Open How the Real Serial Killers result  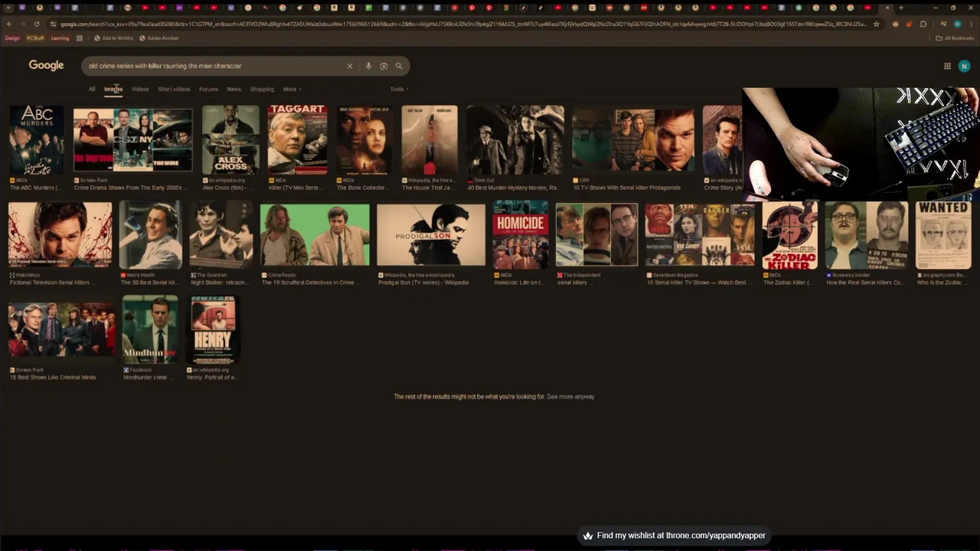867,234
